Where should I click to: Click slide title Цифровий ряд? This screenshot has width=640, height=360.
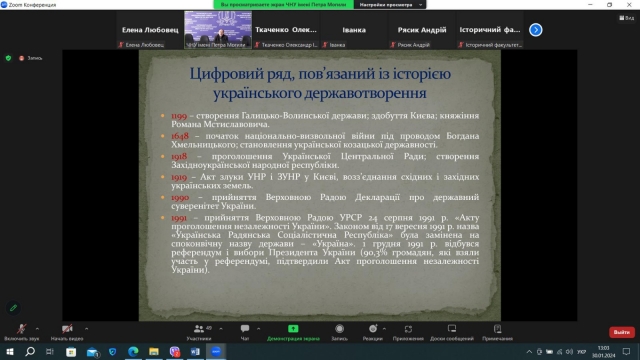[x=320, y=83]
